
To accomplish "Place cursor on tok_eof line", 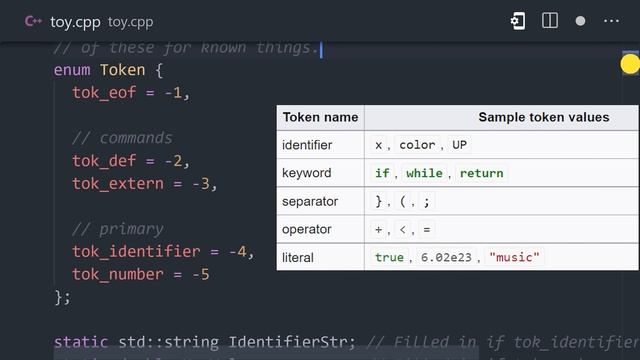I will (x=131, y=93).
